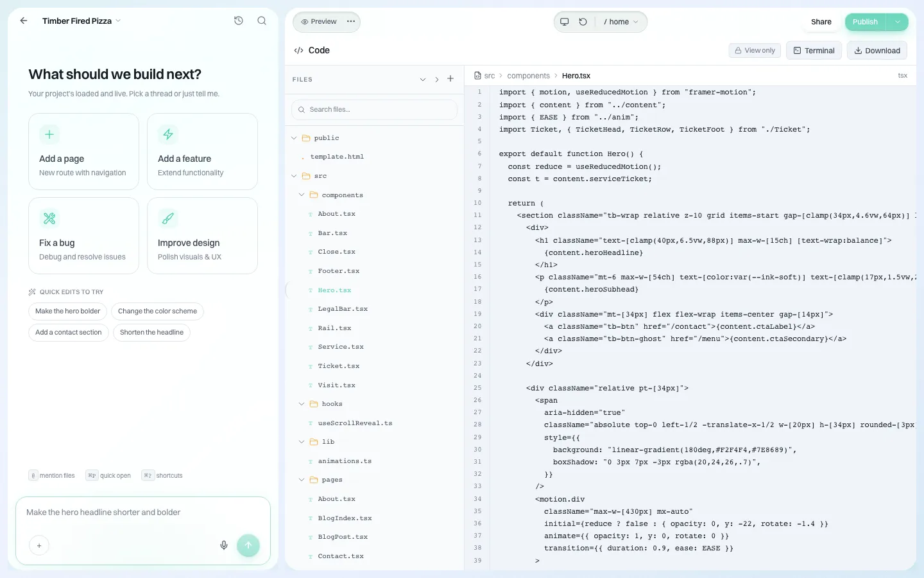Switch to Preview mode
The width and height of the screenshot is (924, 578).
tap(319, 21)
